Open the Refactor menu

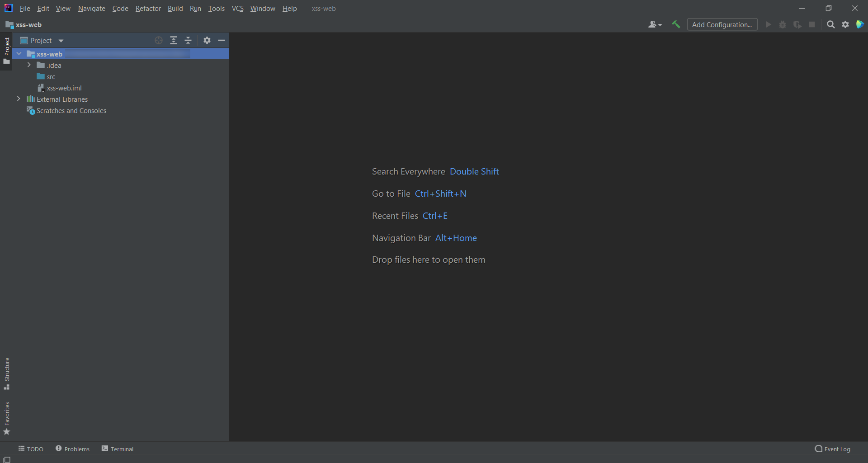coord(148,8)
